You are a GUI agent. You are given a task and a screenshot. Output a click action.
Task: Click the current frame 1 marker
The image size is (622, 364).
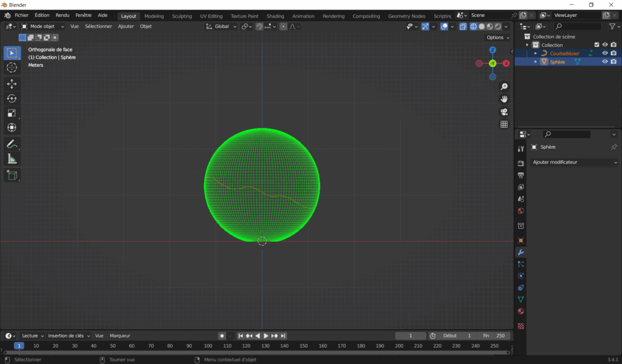pyautogui.click(x=19, y=346)
